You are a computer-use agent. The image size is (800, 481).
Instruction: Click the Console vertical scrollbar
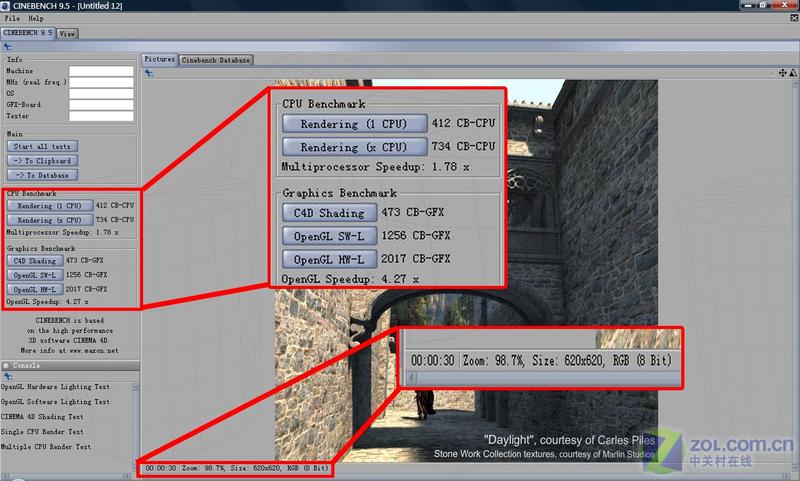(136, 427)
